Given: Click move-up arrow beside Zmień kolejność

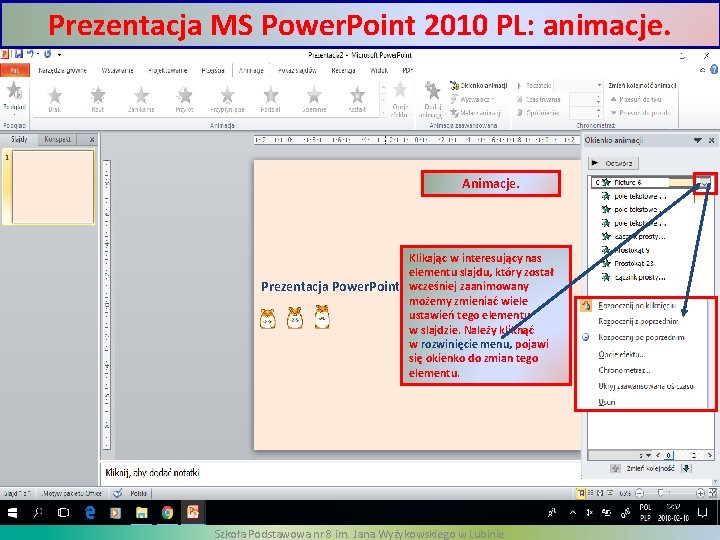Looking at the screenshot, I should coord(615,468).
